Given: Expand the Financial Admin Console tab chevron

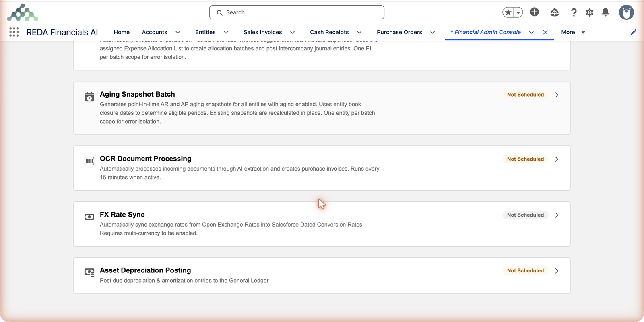Looking at the screenshot, I should coord(531,32).
